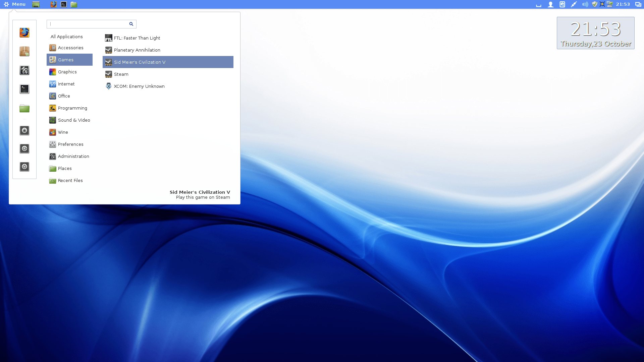Viewport: 644px width, 362px height.
Task: Click the magnifier icon in the search box
Action: click(131, 24)
